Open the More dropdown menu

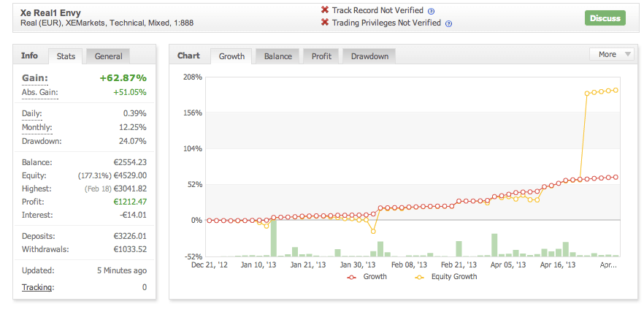pyautogui.click(x=611, y=55)
